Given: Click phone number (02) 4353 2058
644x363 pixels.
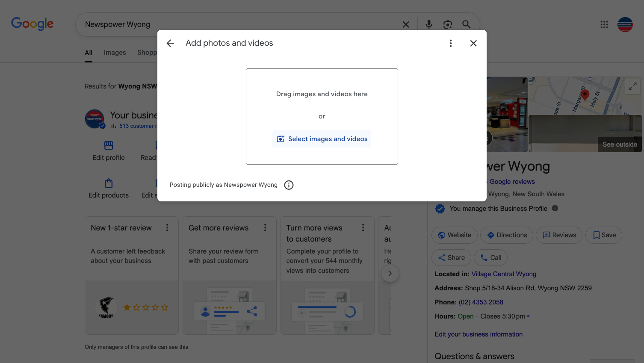Looking at the screenshot, I should tap(481, 302).
